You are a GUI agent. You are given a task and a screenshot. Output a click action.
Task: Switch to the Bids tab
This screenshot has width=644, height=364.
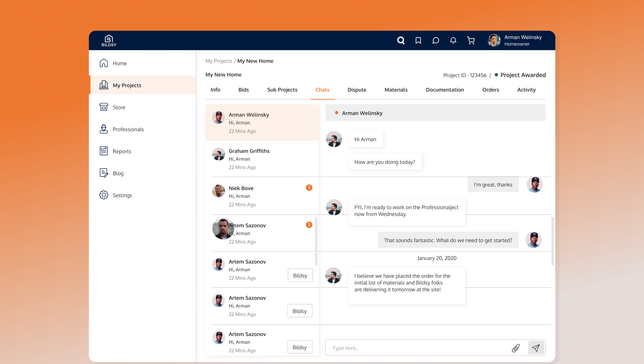click(243, 90)
